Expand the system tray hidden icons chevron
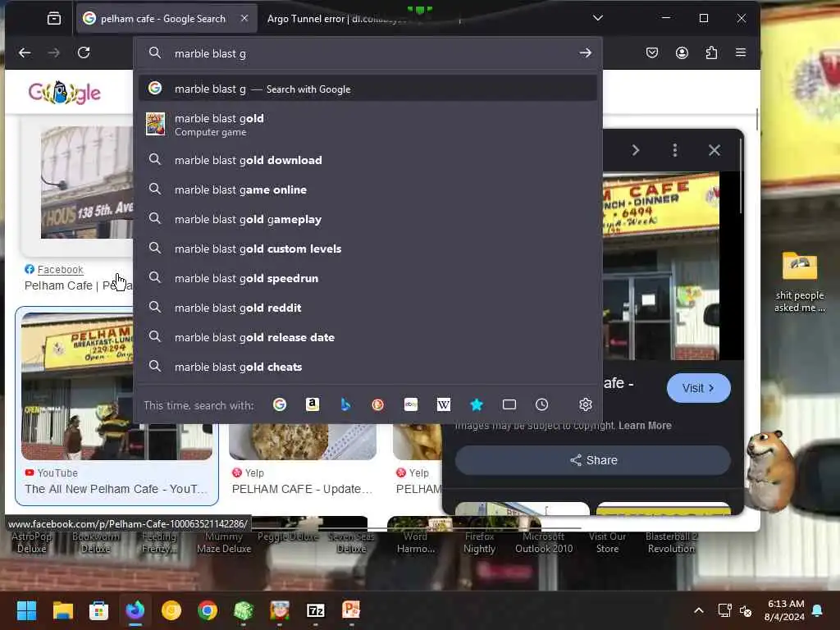Screen dimensions: 840x630 699,610
